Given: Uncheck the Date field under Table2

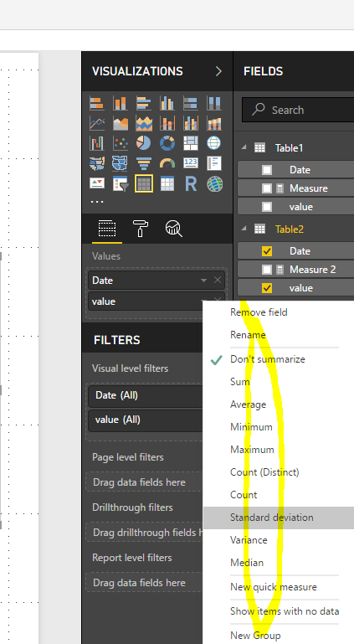Looking at the screenshot, I should [x=267, y=251].
